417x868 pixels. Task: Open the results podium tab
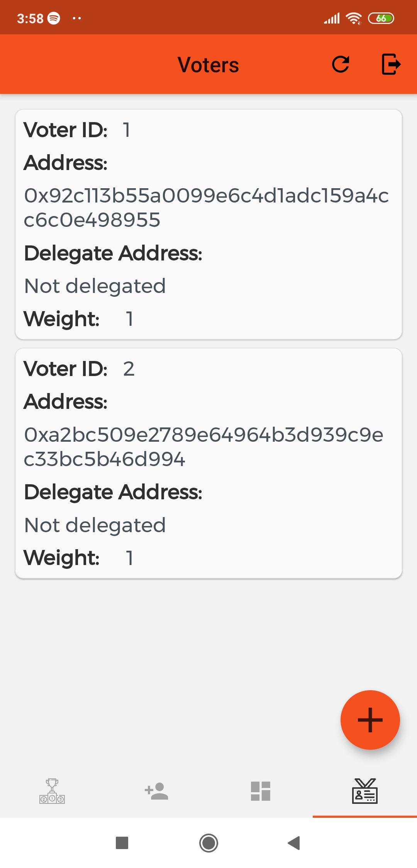coord(52,791)
